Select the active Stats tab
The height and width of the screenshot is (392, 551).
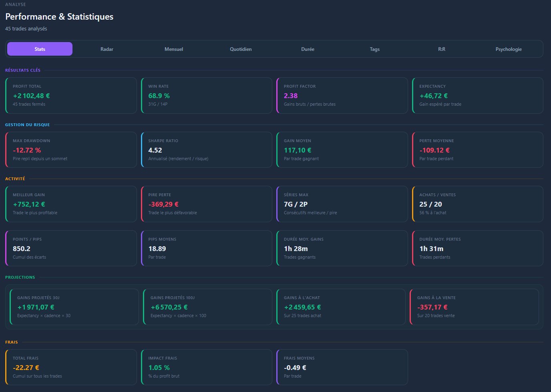click(x=40, y=49)
